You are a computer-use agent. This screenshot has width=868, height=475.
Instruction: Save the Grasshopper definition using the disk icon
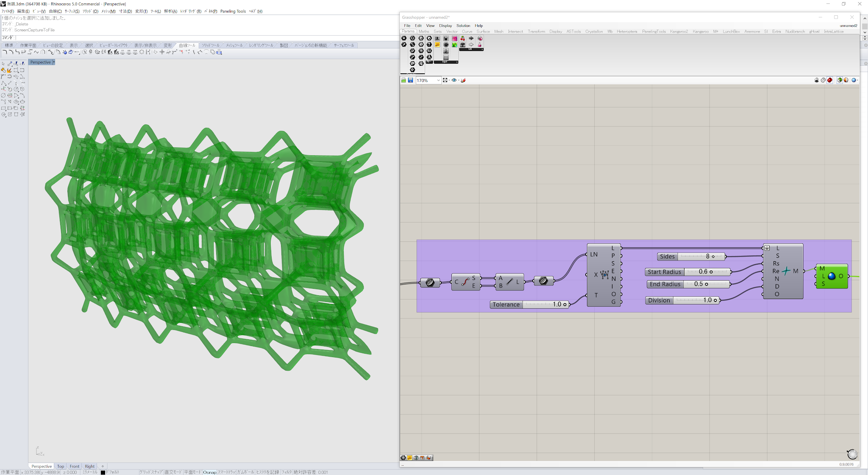coord(410,81)
